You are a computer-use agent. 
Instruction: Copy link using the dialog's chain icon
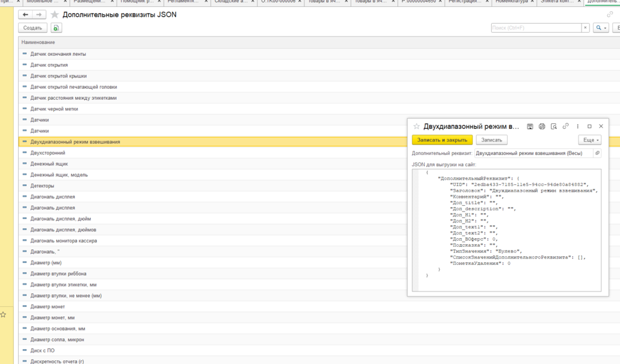[x=565, y=127]
